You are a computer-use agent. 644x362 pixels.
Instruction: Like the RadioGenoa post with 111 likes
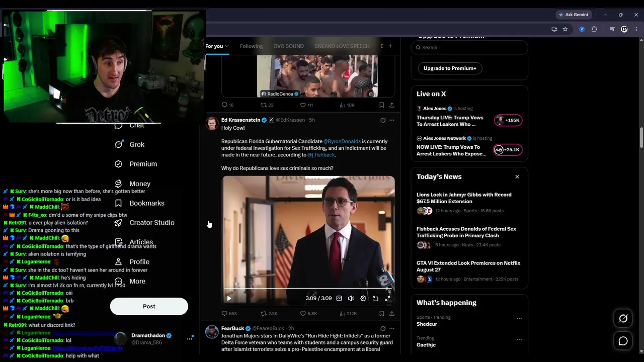click(306, 105)
